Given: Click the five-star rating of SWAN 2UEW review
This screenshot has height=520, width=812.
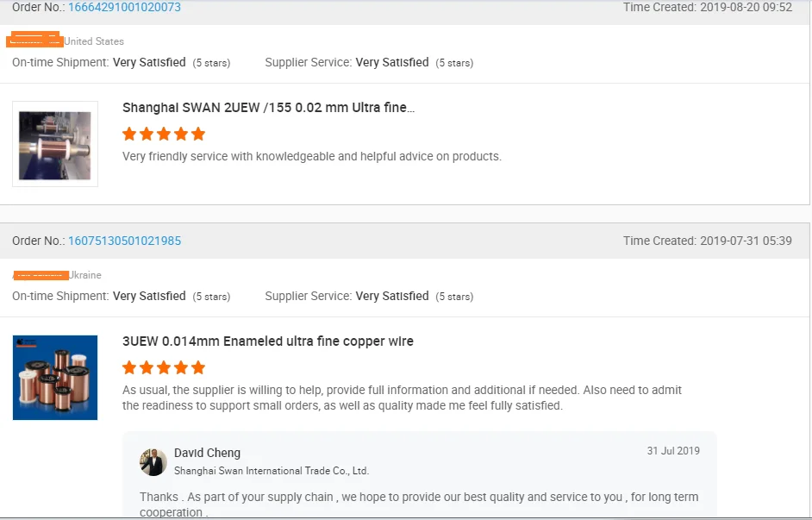Looking at the screenshot, I should 164,135.
